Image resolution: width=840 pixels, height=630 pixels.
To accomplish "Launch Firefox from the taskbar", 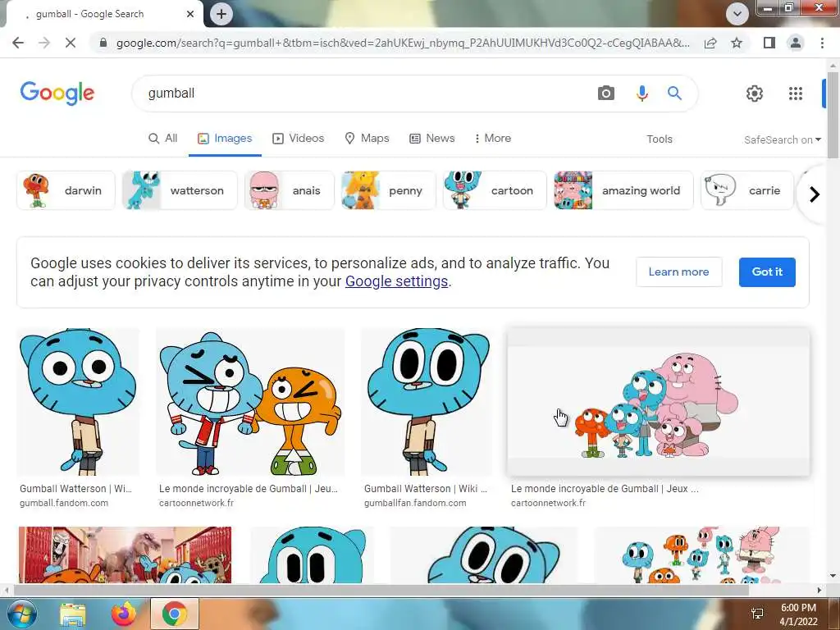I will click(124, 614).
